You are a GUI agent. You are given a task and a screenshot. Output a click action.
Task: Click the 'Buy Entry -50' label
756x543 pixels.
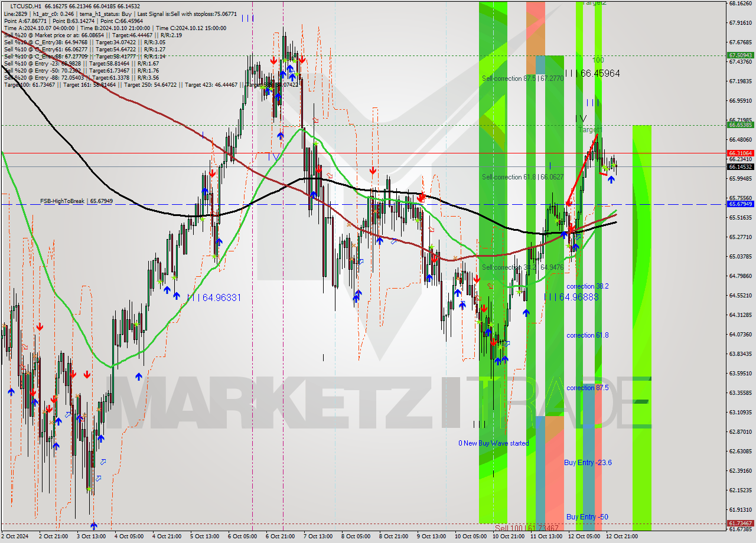587,517
